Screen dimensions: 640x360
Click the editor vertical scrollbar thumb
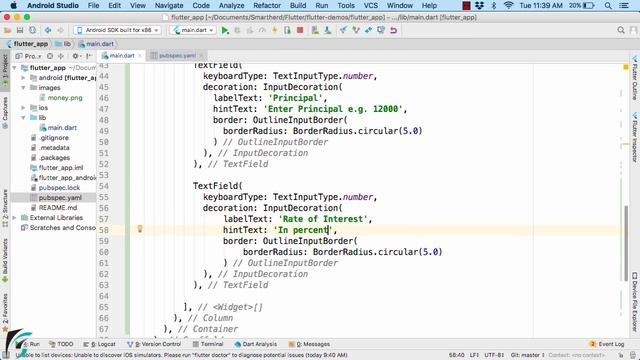pyautogui.click(x=626, y=243)
